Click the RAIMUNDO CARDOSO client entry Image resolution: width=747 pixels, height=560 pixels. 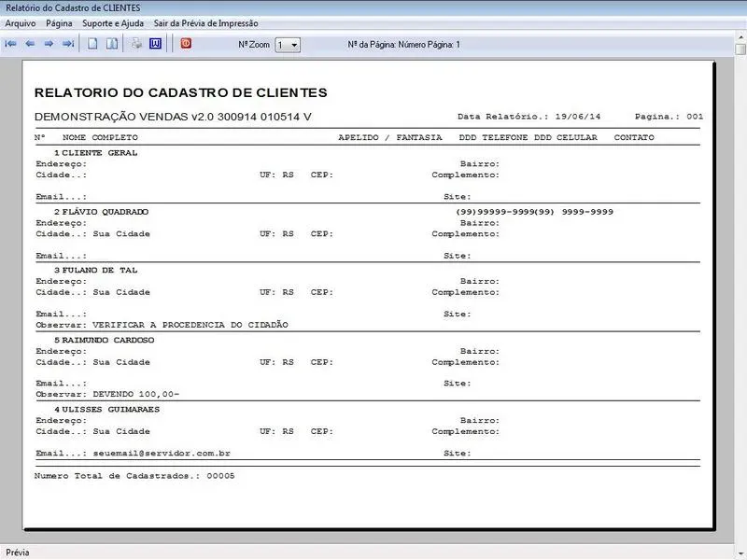coord(108,340)
